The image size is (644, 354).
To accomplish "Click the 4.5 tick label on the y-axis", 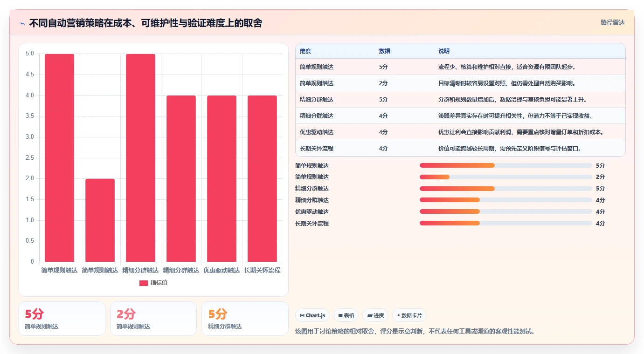I will (29, 75).
